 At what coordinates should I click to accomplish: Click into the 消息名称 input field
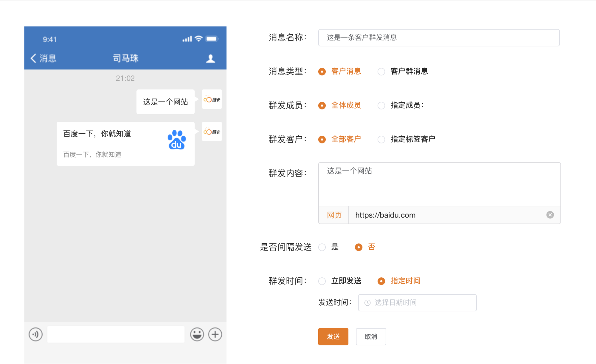(x=439, y=38)
